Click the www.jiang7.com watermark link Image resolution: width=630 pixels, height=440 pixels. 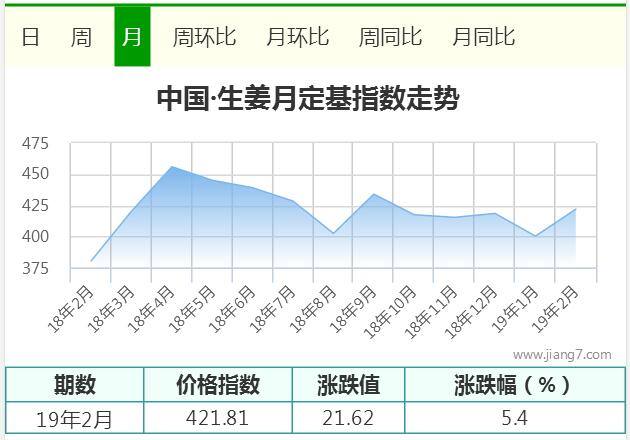coord(562,355)
